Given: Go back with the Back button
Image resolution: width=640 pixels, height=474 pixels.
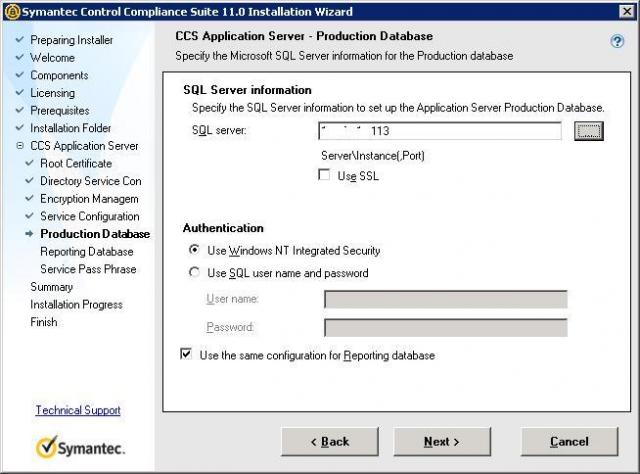Looking at the screenshot, I should (x=330, y=441).
